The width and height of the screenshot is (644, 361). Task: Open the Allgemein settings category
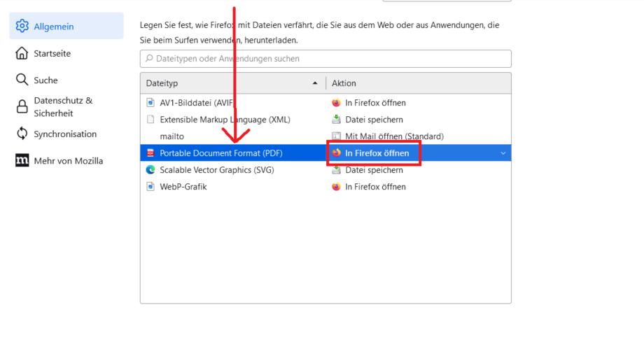pos(66,26)
